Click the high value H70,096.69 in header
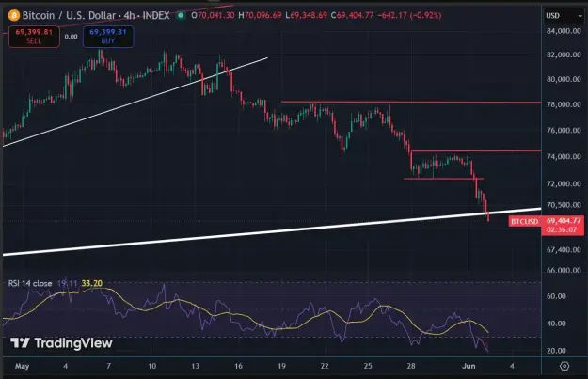Screen dimensions: 588x379 tap(260, 15)
